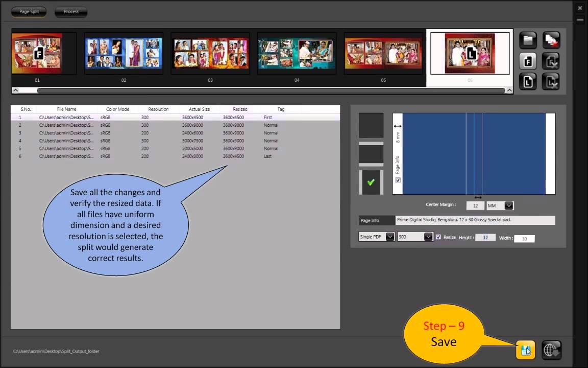Click the 8 mm margin arrow in preview
The image size is (588, 368).
click(x=398, y=126)
